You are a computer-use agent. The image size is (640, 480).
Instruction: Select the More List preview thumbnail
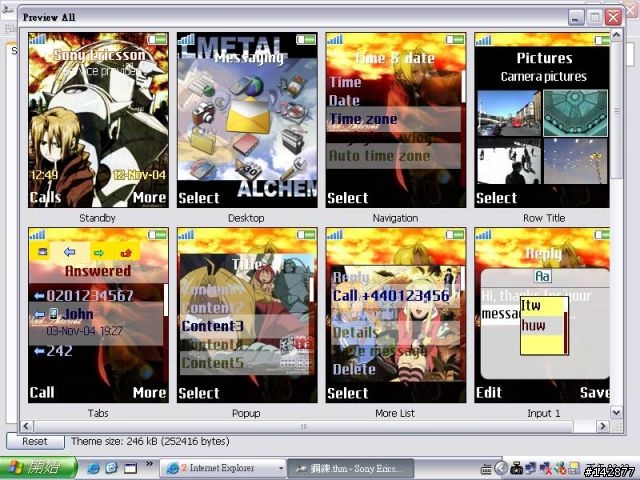pyautogui.click(x=396, y=315)
